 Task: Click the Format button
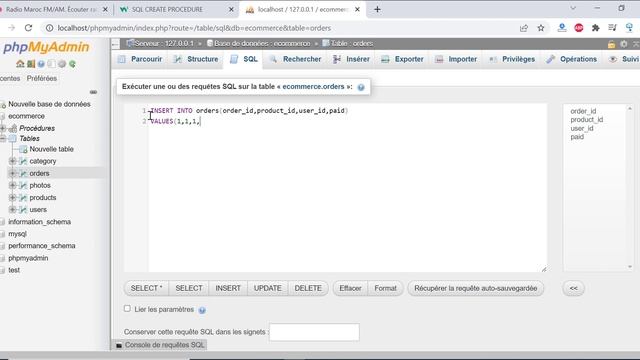click(385, 289)
